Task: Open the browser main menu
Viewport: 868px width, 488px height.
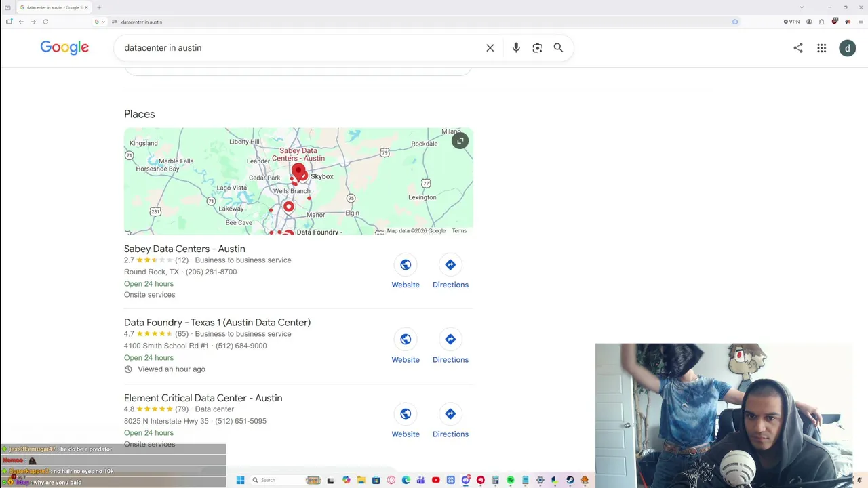Action: (859, 22)
